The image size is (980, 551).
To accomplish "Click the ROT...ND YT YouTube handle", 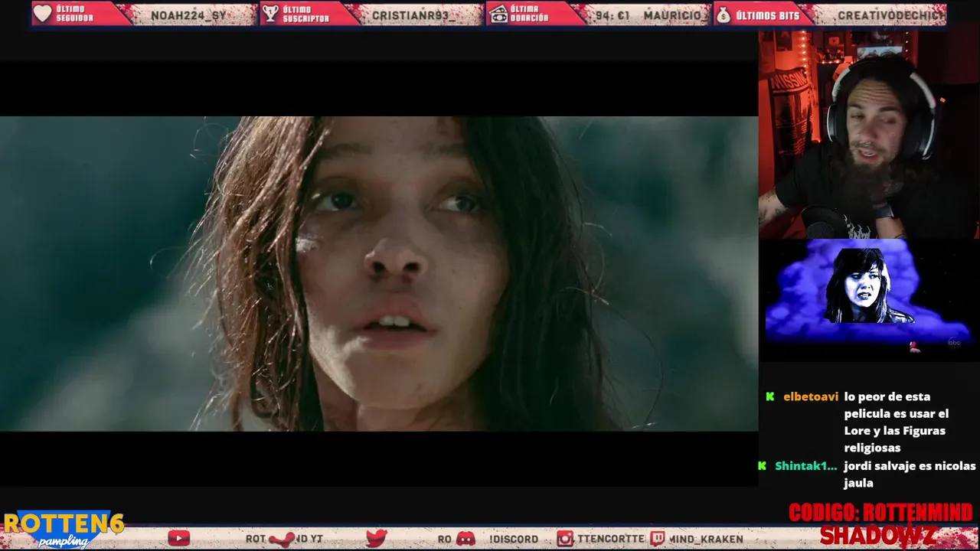I will click(284, 539).
